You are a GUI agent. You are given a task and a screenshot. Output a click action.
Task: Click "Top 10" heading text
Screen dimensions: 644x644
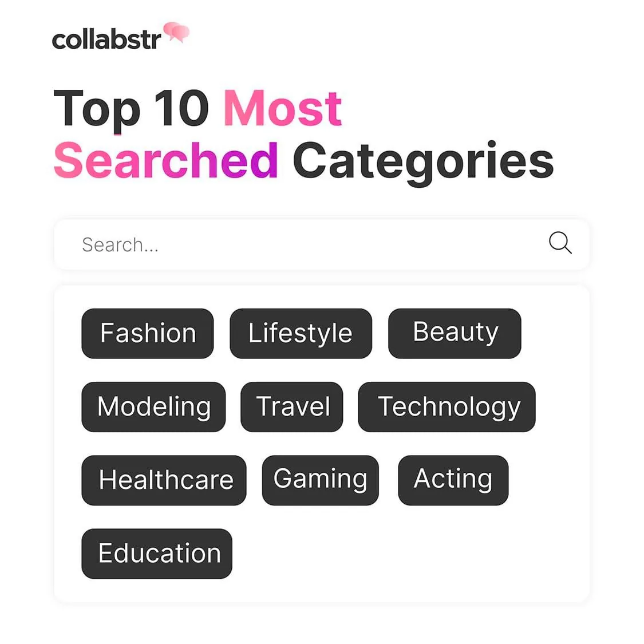pyautogui.click(x=131, y=110)
